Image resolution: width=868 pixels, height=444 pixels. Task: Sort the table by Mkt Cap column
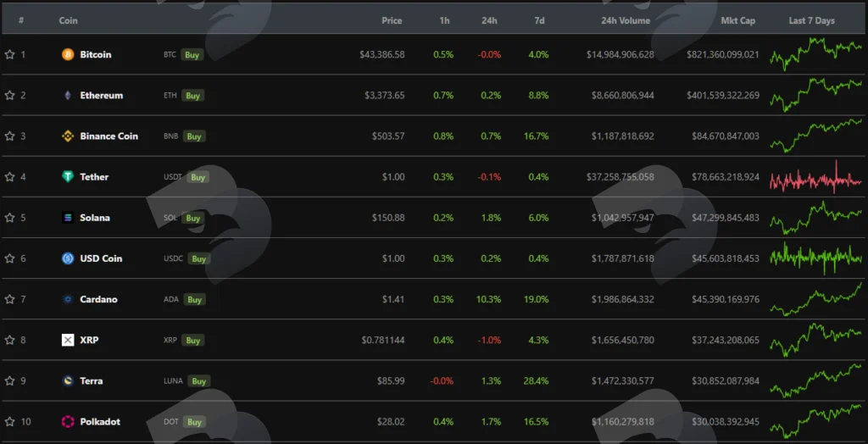(738, 20)
